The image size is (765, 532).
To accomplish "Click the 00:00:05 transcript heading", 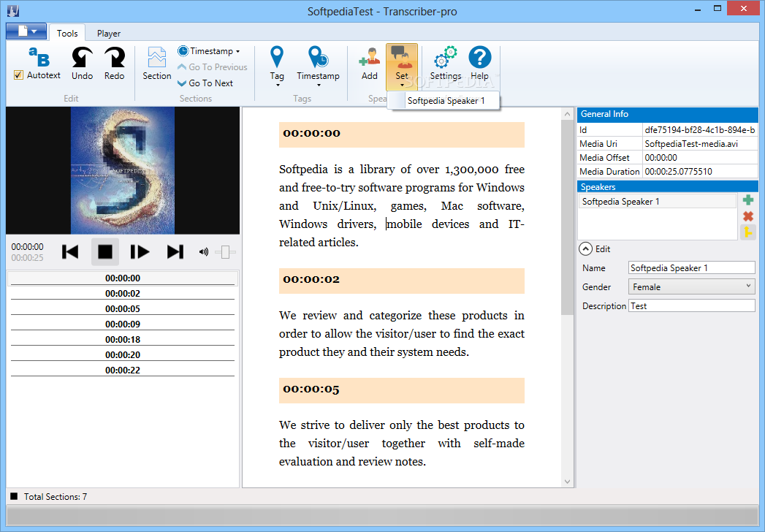I will pyautogui.click(x=402, y=390).
